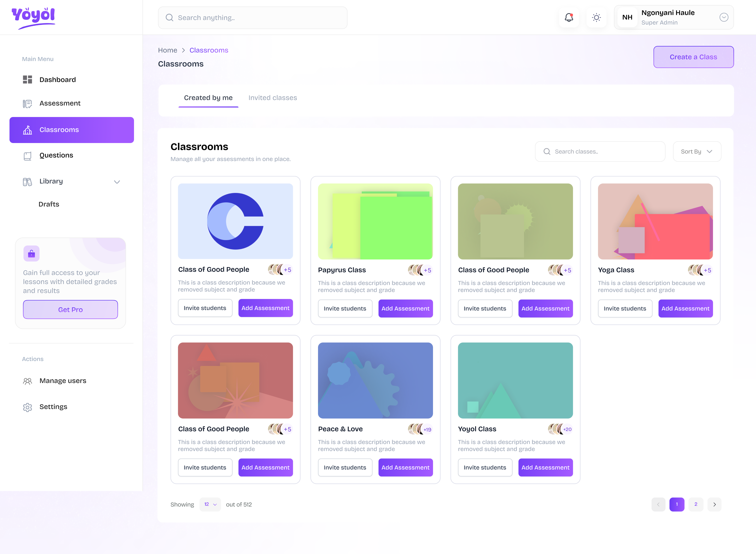Add Assessment to Papyrus Class
756x554 pixels.
(405, 309)
